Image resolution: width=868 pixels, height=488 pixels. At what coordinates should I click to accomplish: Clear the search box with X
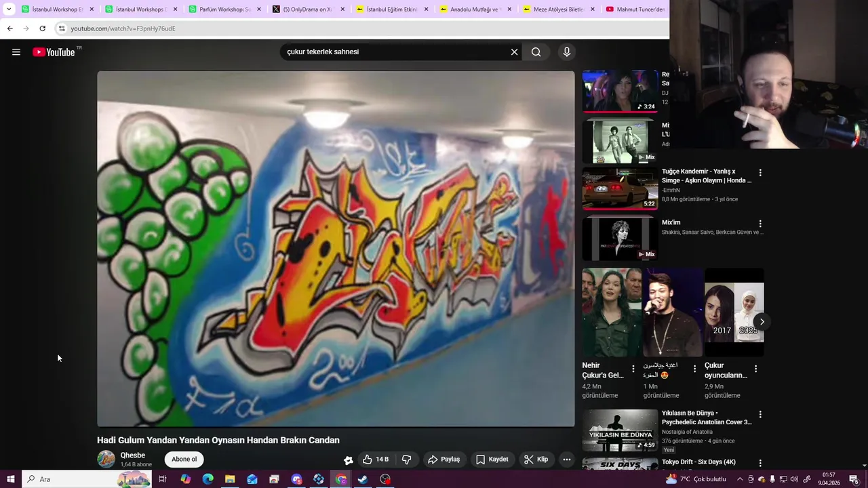(x=514, y=52)
